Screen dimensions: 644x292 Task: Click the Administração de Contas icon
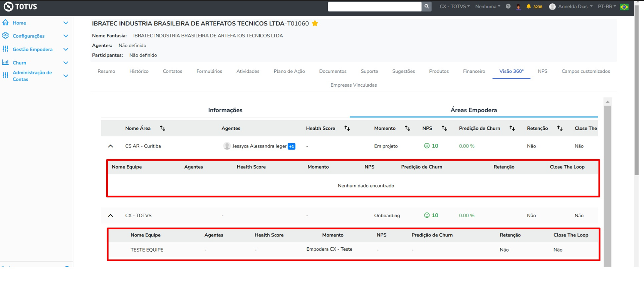(5, 76)
